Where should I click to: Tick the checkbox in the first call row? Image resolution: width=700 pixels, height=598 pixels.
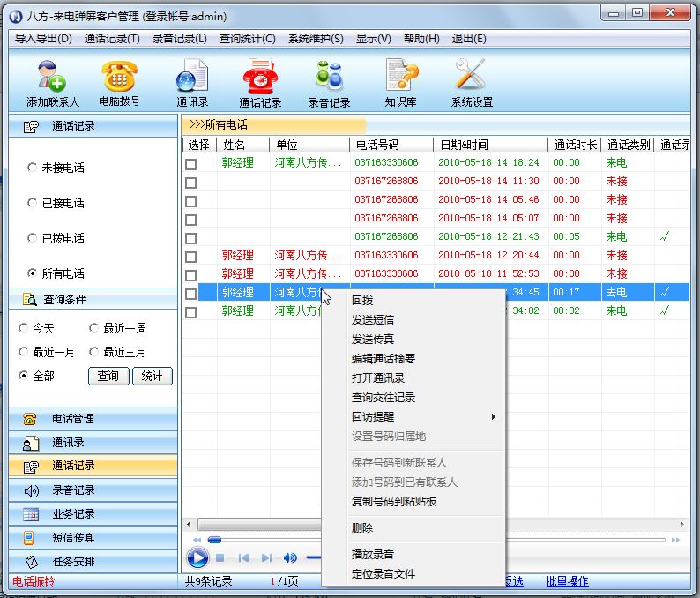[x=190, y=163]
